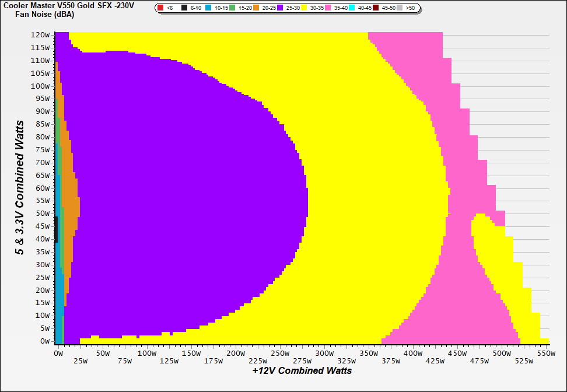Click the black 6-10 legend swatch
This screenshot has height=392, width=567.
(184, 8)
